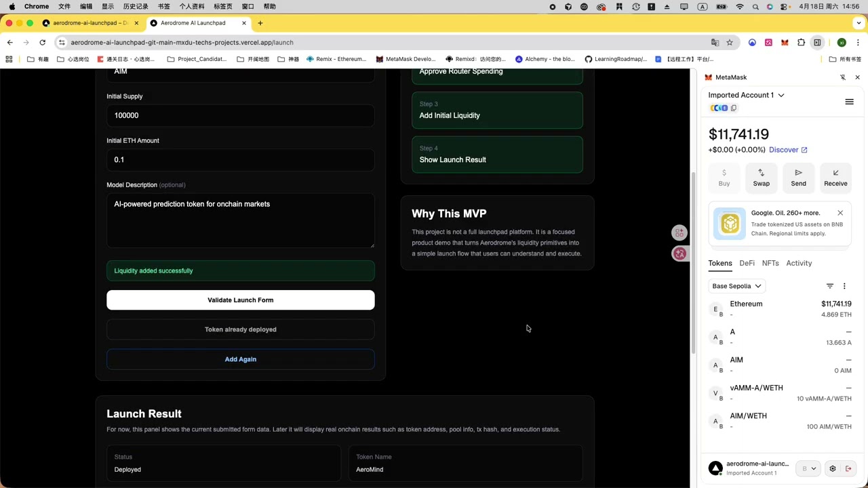
Task: Click Token already deployed button
Action: pyautogui.click(x=240, y=329)
